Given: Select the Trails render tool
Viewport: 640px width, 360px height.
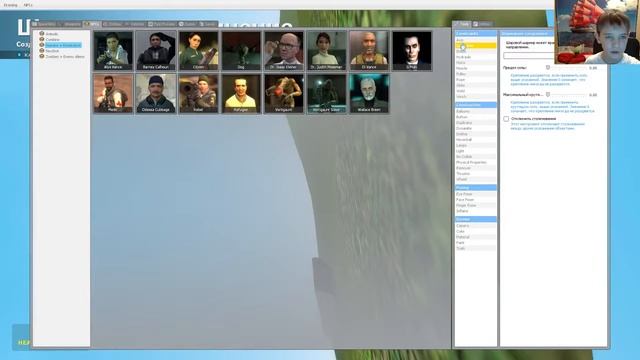Looking at the screenshot, I should click(476, 249).
